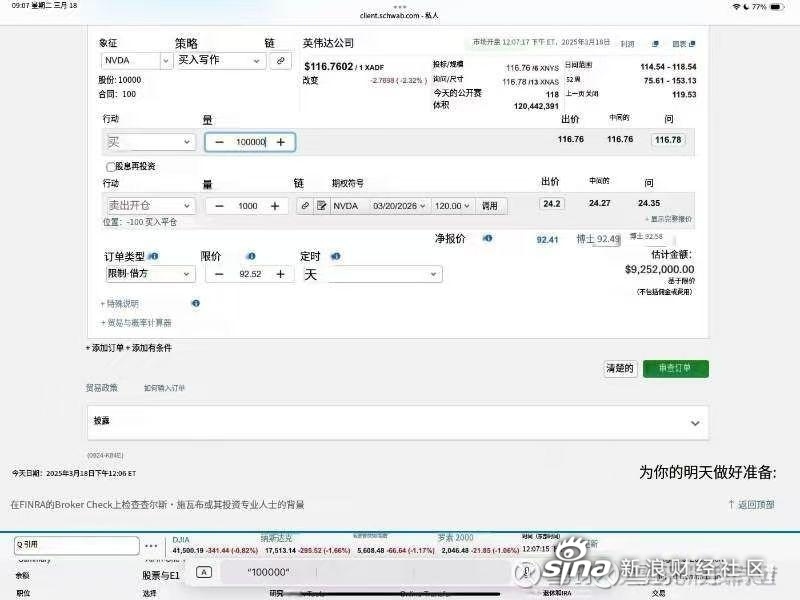
Task: Click the 审查订单 review order button
Action: pos(676,368)
